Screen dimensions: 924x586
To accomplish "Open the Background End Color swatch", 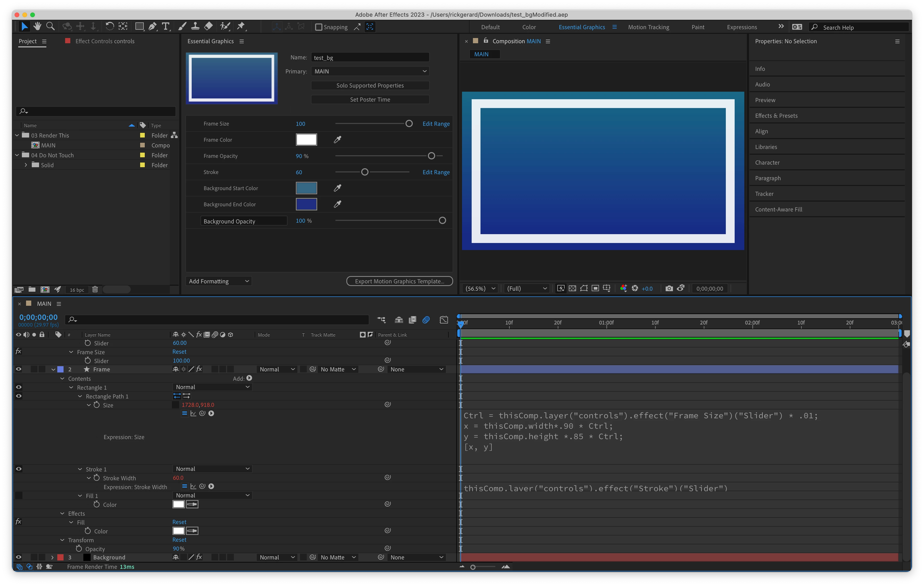I will point(306,204).
